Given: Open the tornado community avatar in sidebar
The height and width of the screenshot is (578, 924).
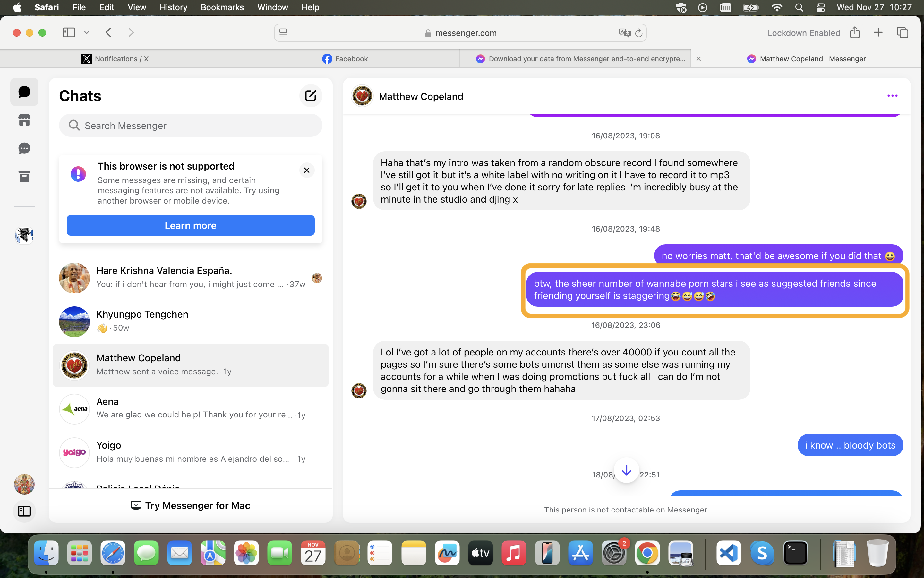Looking at the screenshot, I should coord(24,235).
